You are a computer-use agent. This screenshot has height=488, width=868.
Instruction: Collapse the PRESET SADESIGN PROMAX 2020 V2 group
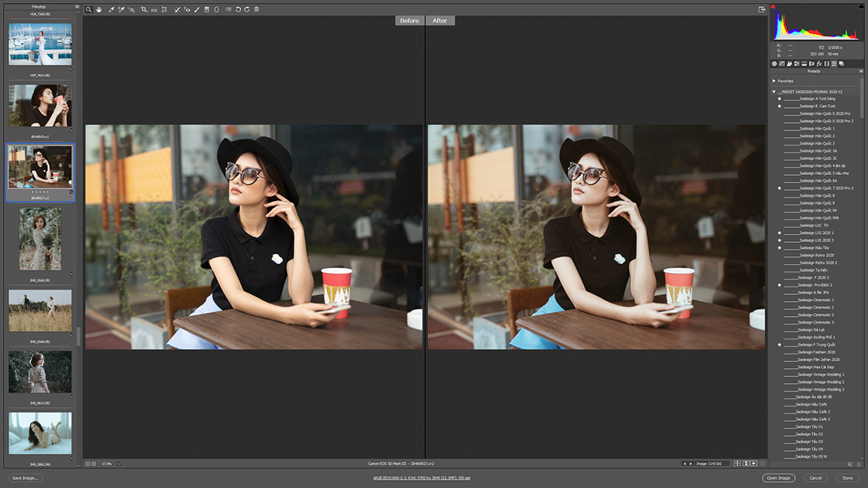tap(774, 92)
